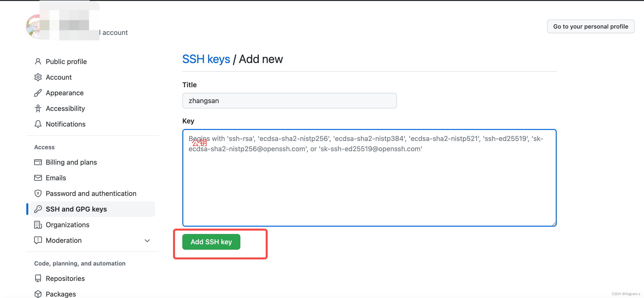This screenshot has width=644, height=298.
Task: Click the building icon for Organizations
Action: point(38,225)
